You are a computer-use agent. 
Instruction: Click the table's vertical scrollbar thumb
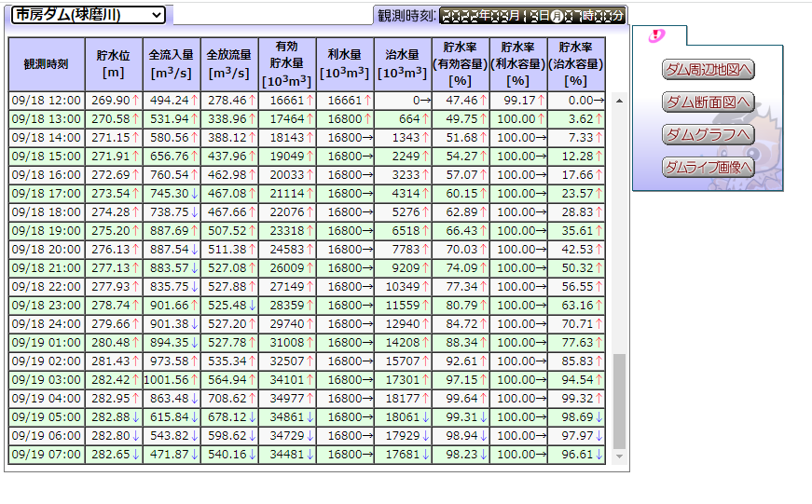click(x=619, y=401)
